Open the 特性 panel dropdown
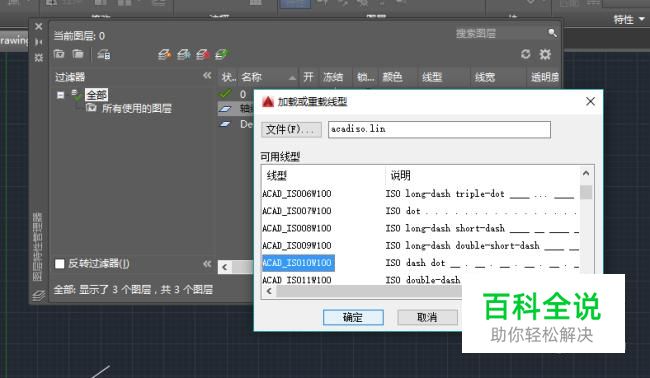 click(642, 19)
